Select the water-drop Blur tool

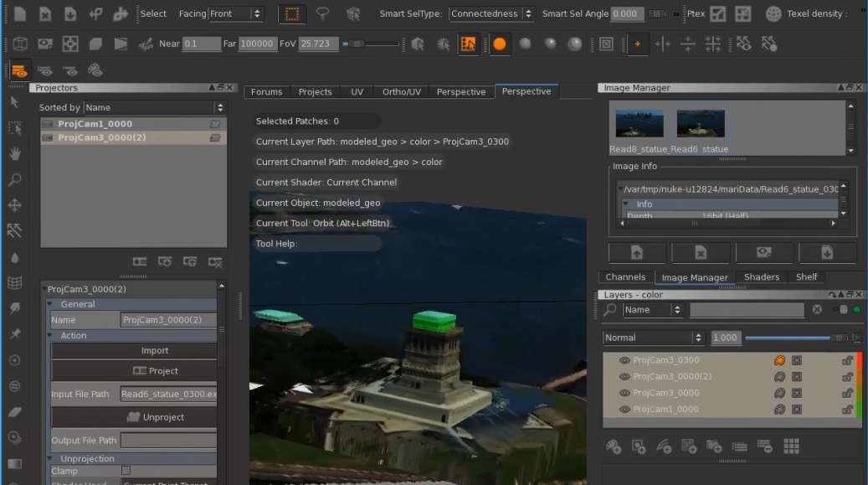coord(15,257)
